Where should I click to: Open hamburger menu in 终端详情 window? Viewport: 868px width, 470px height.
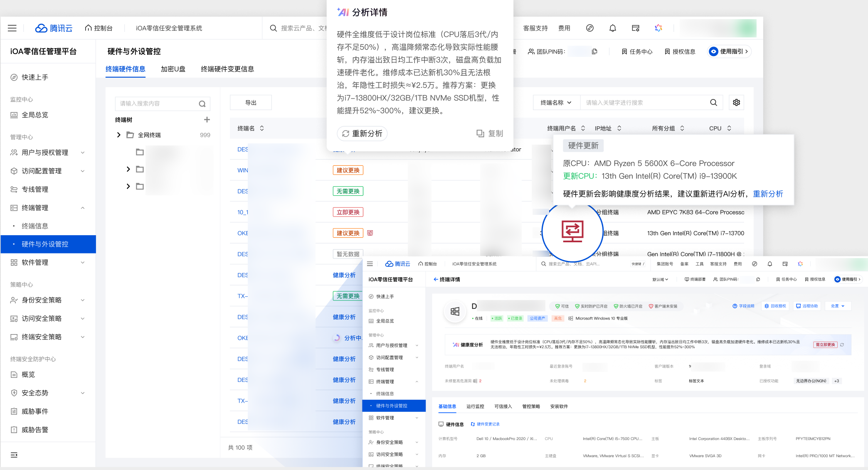click(x=370, y=264)
